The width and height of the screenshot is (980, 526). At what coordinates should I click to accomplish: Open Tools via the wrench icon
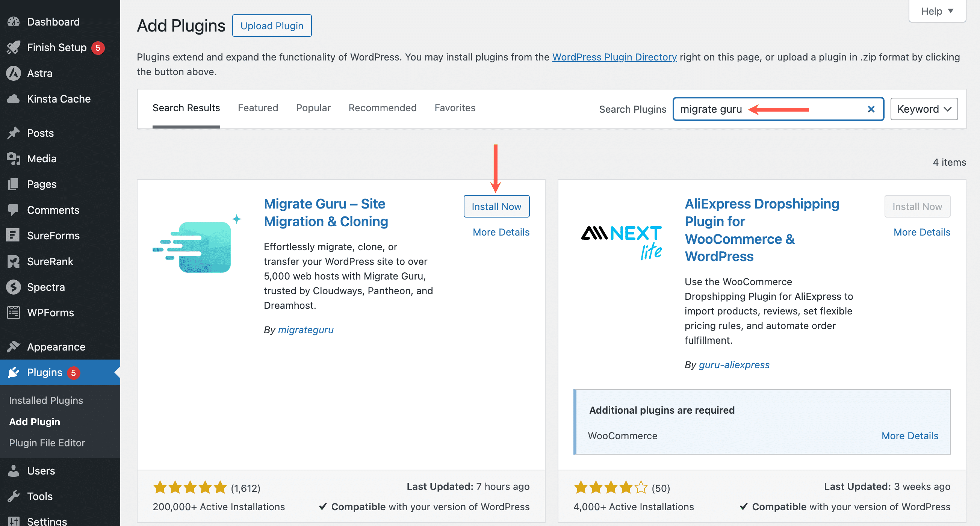[13, 496]
